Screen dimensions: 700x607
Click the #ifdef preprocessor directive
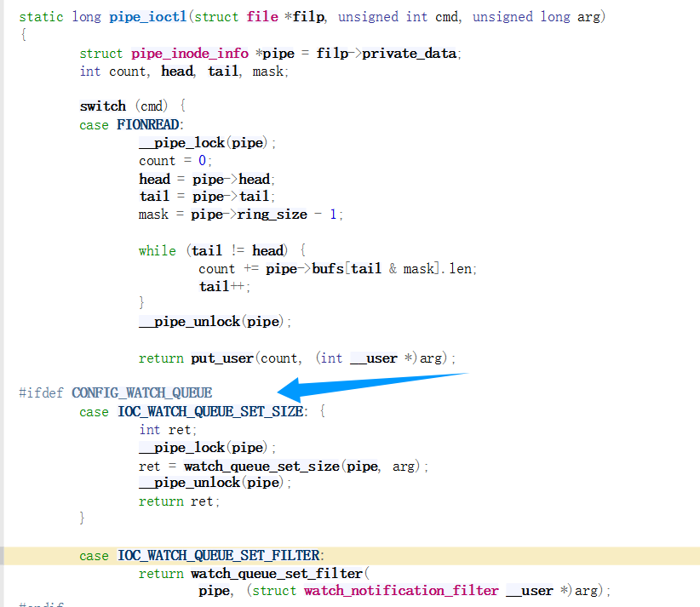(x=41, y=393)
